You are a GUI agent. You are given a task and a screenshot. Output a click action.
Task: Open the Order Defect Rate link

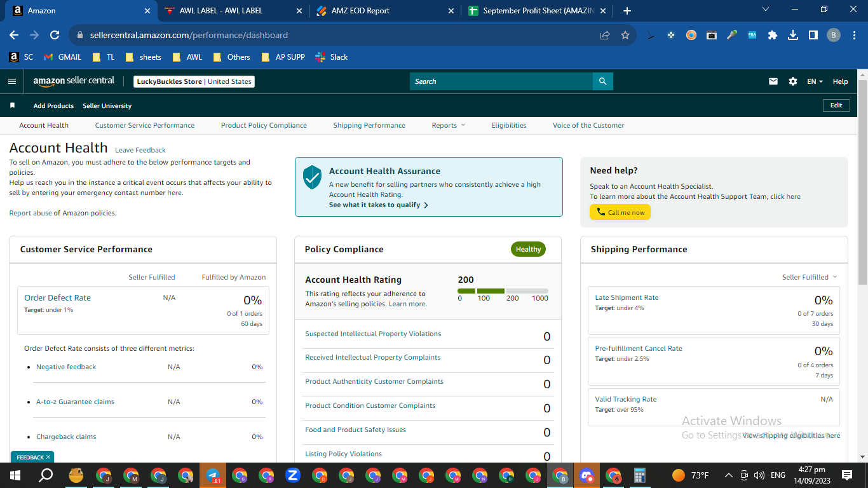pyautogui.click(x=57, y=297)
